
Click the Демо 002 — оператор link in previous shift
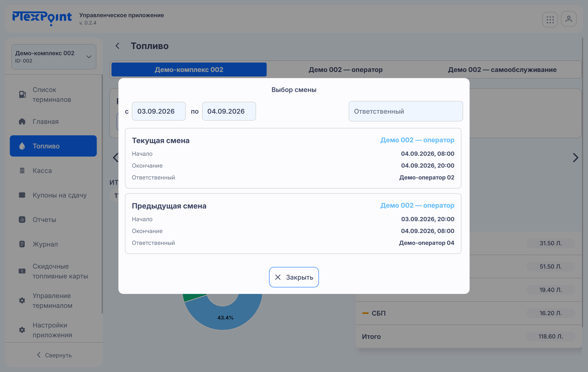coord(417,206)
